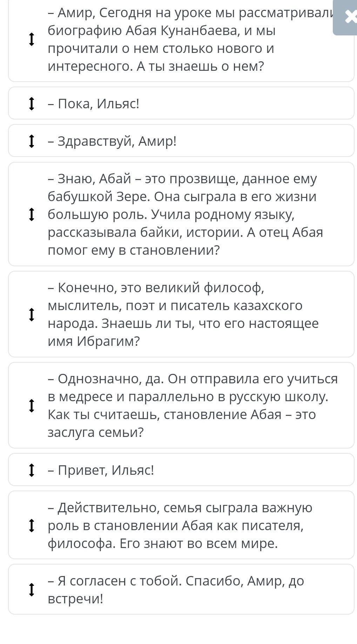Click the reorder handle beside «Пока, Ильяс!»
The height and width of the screenshot is (644, 357).
(x=32, y=104)
